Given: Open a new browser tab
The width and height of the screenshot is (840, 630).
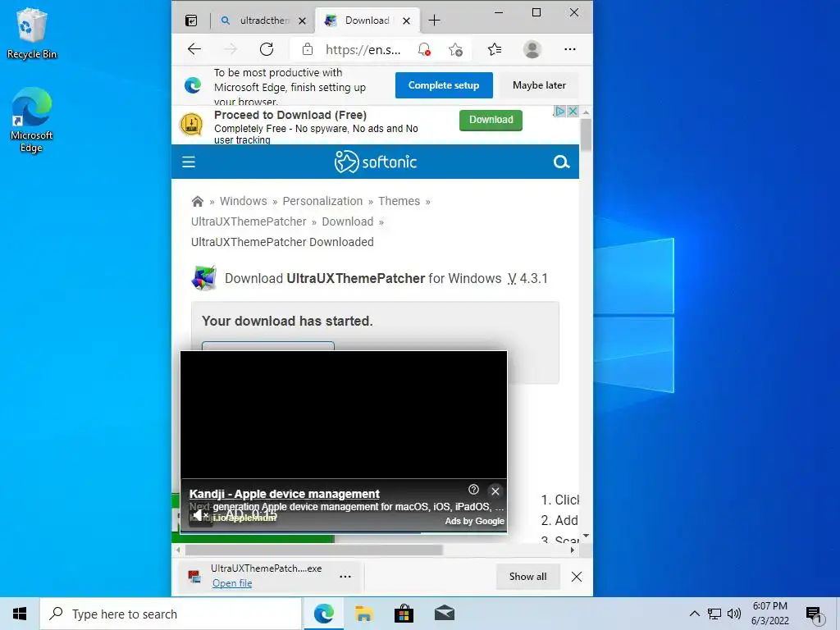Looking at the screenshot, I should (435, 21).
